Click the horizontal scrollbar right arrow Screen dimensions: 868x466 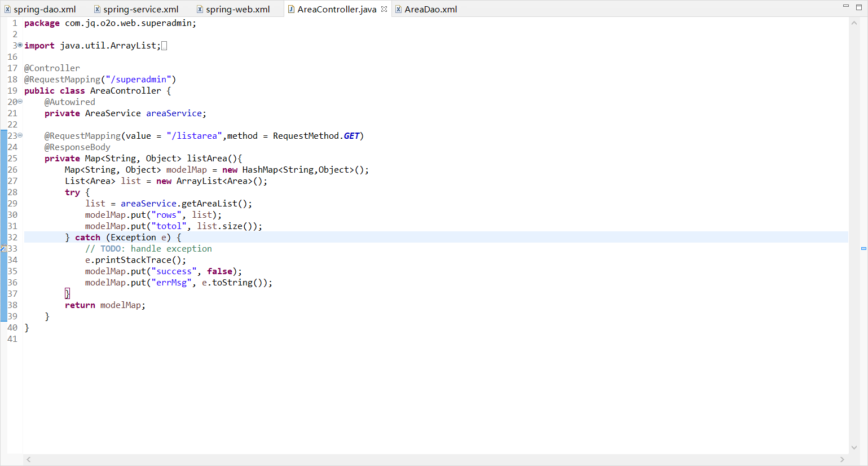pos(842,459)
